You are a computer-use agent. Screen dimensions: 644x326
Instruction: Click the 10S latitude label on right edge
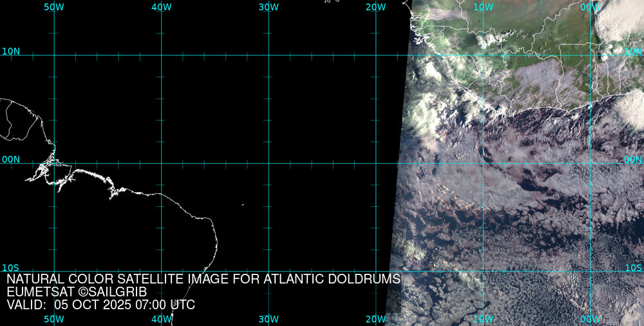click(633, 267)
